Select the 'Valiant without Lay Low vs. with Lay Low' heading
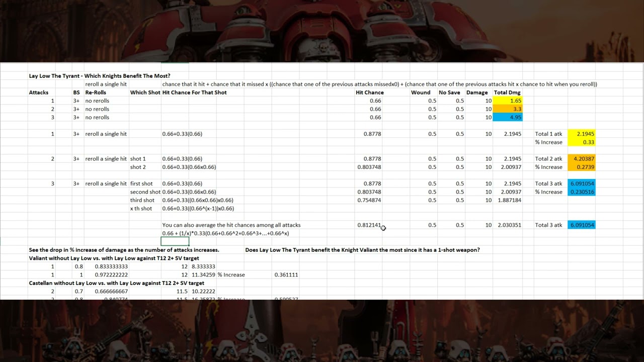Screen dimensions: 644x362 tap(114, 258)
